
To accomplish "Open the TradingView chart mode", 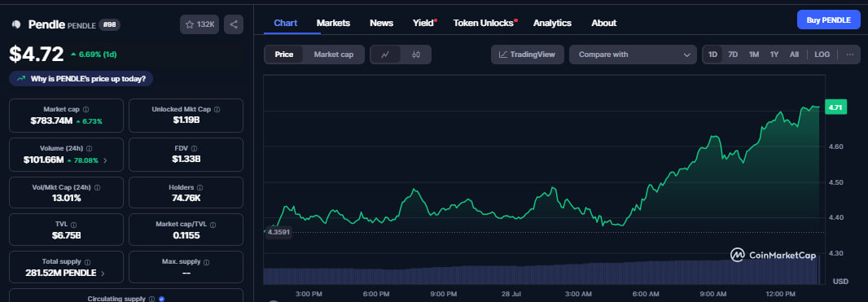I will 527,55.
